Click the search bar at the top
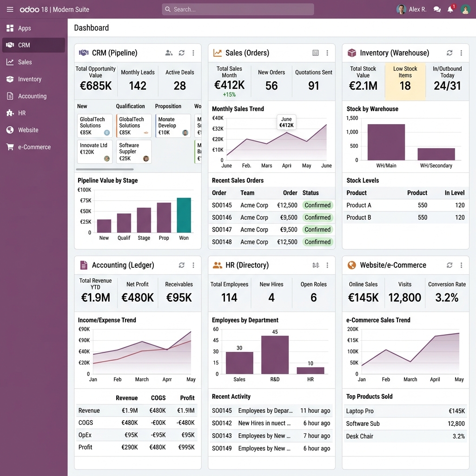476x476 pixels. [238, 9]
